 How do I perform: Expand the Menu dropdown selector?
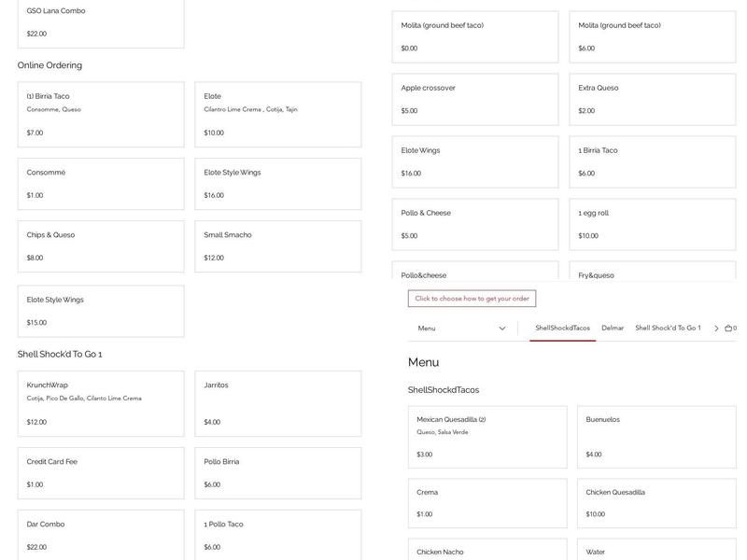(x=461, y=329)
